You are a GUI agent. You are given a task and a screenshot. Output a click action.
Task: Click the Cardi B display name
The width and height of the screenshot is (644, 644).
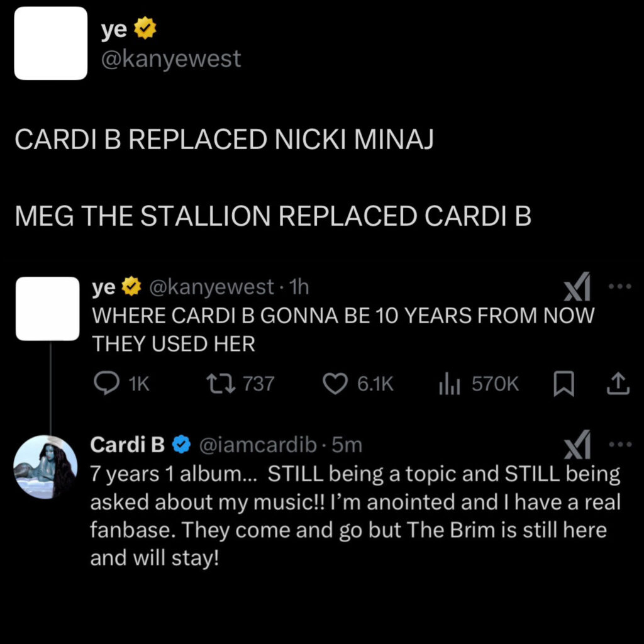(x=127, y=445)
